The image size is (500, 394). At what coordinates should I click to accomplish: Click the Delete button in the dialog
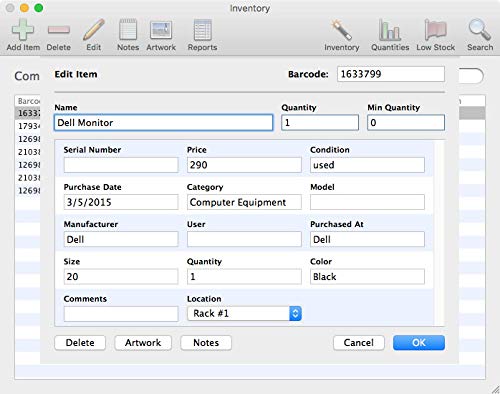[x=80, y=343]
